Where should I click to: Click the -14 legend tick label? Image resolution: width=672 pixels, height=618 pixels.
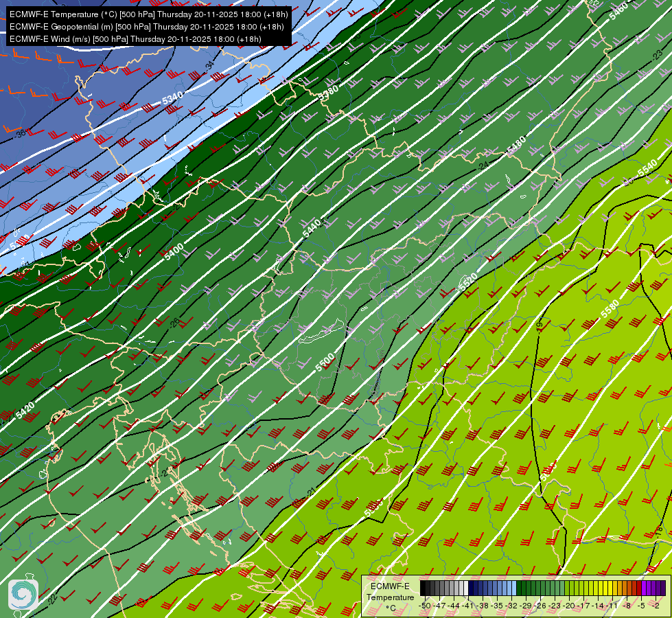point(598,606)
